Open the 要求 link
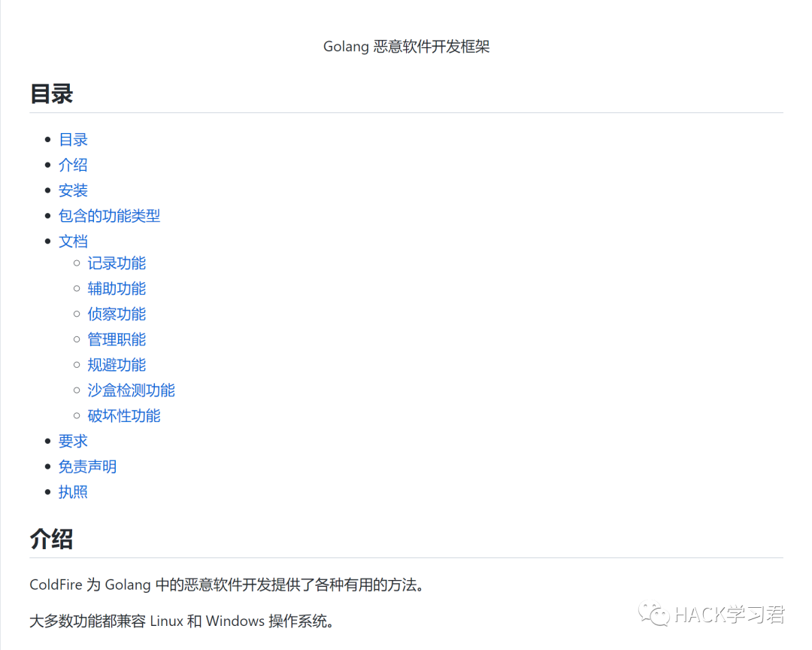This screenshot has height=650, width=812. coord(73,441)
